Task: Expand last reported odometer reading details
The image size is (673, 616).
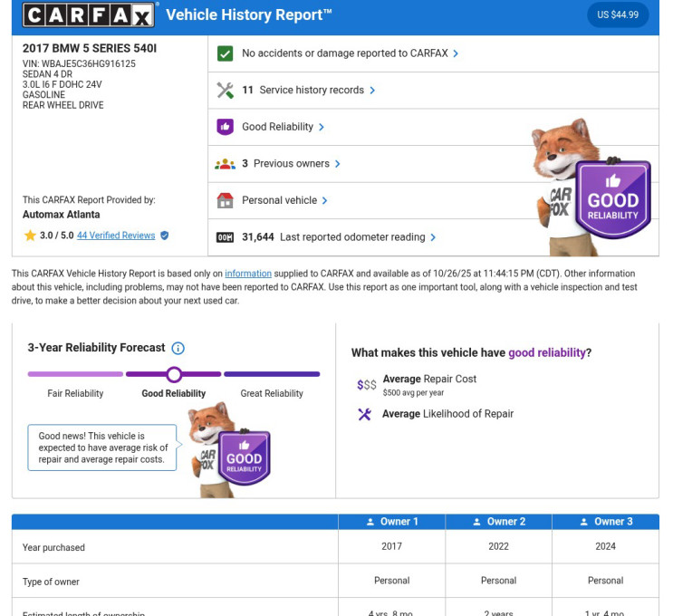Action: (x=433, y=237)
